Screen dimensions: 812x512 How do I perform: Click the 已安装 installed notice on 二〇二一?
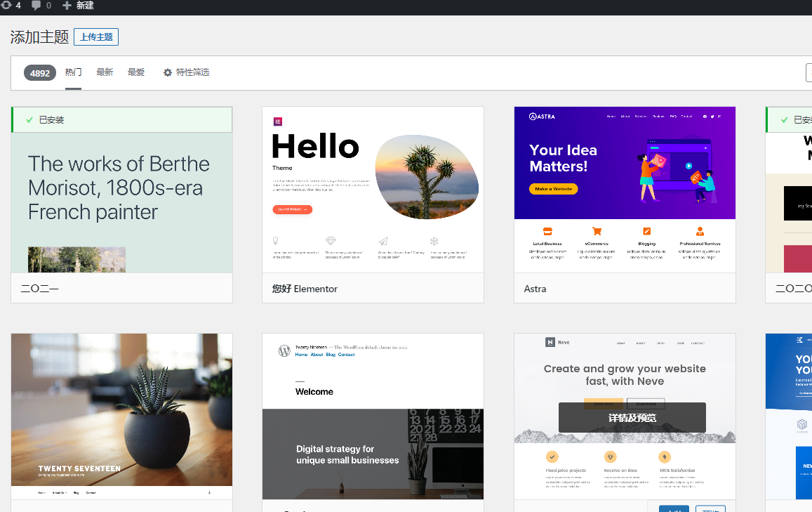tap(121, 119)
